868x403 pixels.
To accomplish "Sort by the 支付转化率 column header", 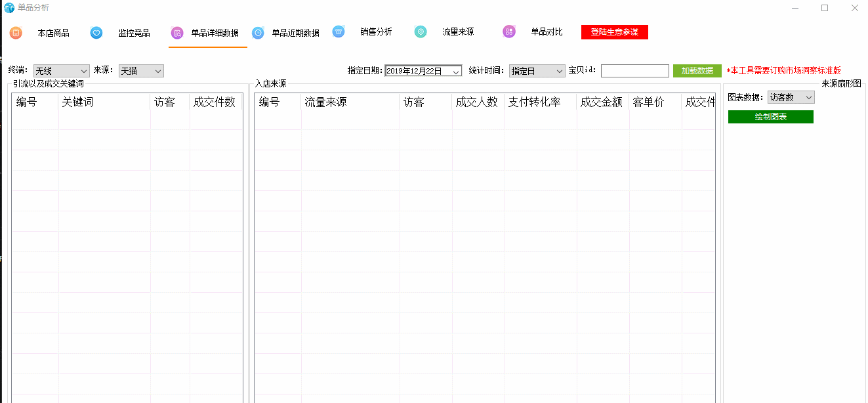I will click(534, 102).
